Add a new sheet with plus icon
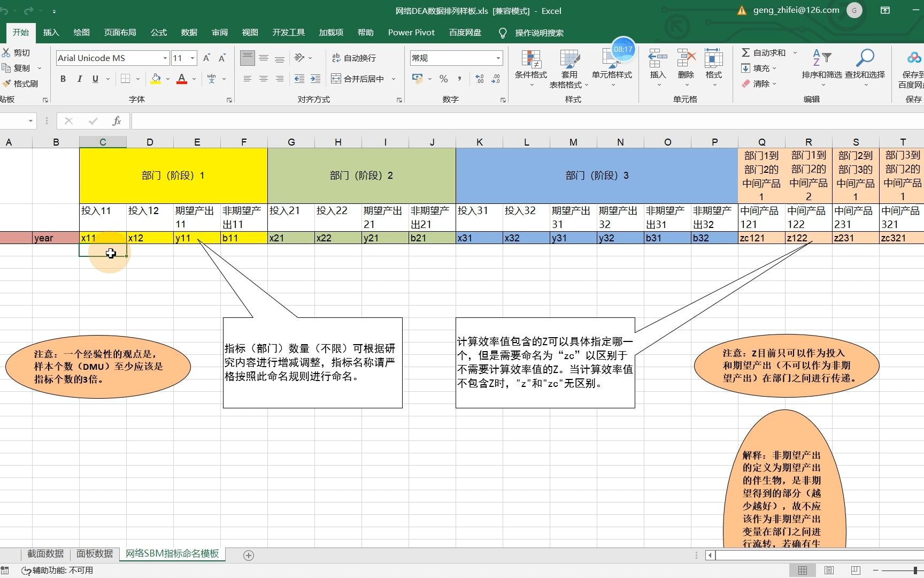 click(248, 556)
